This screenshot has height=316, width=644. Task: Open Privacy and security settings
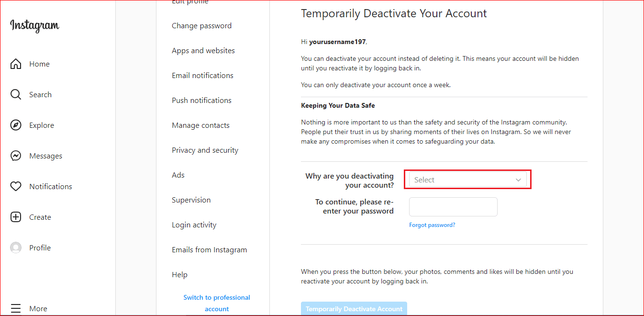tap(205, 150)
